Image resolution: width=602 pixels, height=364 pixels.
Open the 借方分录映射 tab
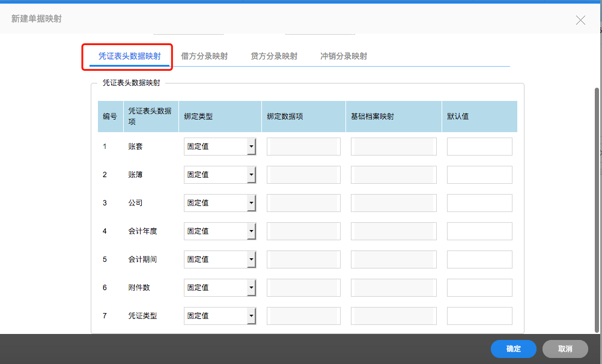(204, 56)
